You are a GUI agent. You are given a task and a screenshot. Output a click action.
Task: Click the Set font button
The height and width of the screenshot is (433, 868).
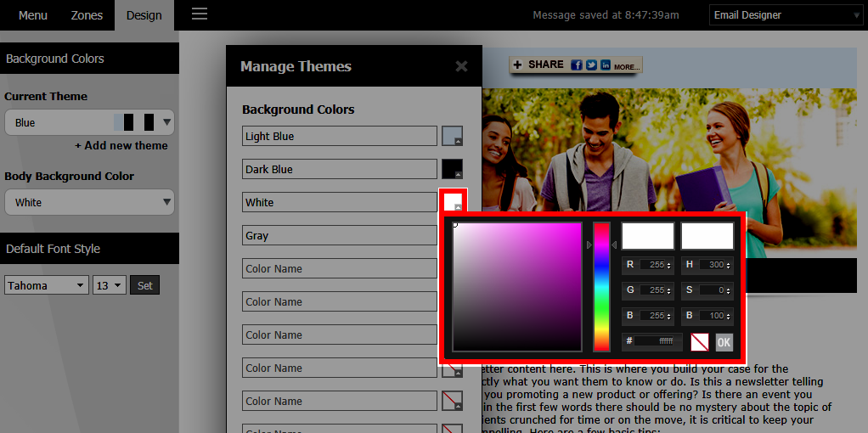tap(145, 286)
